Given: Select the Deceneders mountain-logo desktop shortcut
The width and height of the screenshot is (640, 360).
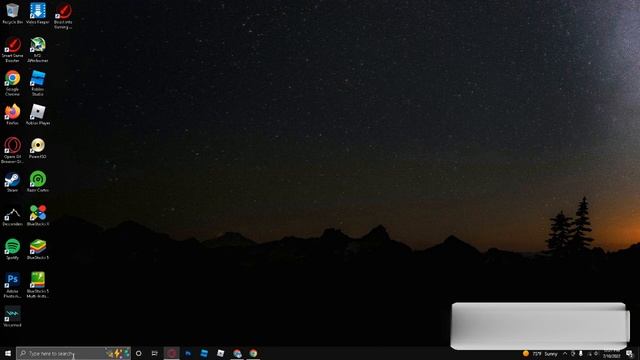Looking at the screenshot, I should pyautogui.click(x=12, y=216).
